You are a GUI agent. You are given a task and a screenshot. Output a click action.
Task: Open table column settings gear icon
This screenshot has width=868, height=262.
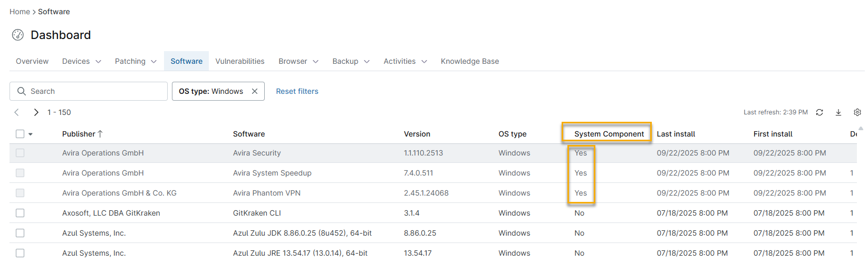857,112
